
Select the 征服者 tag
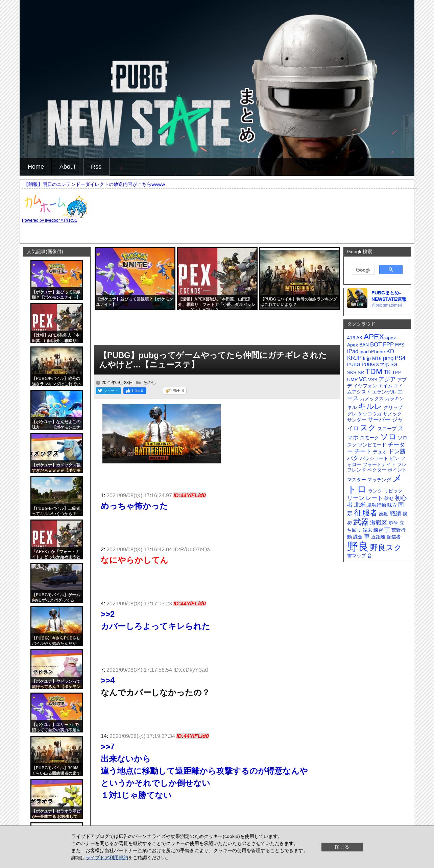(x=366, y=513)
